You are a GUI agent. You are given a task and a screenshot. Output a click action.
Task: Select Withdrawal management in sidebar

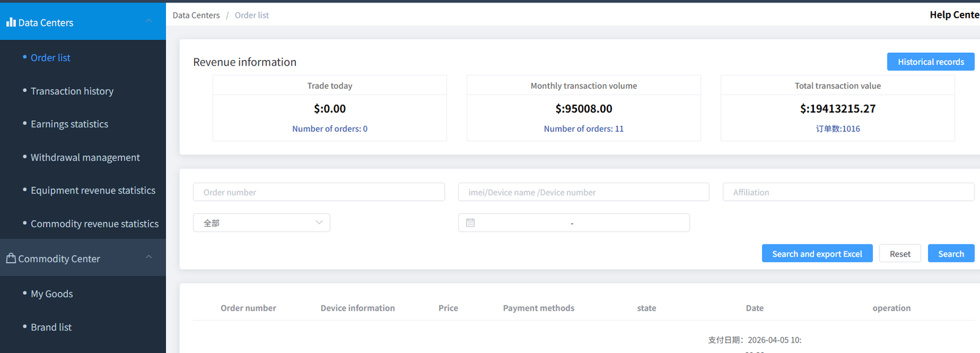click(85, 158)
